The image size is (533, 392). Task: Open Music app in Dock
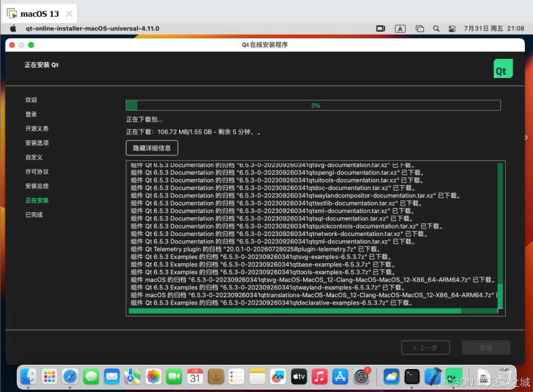(x=320, y=377)
